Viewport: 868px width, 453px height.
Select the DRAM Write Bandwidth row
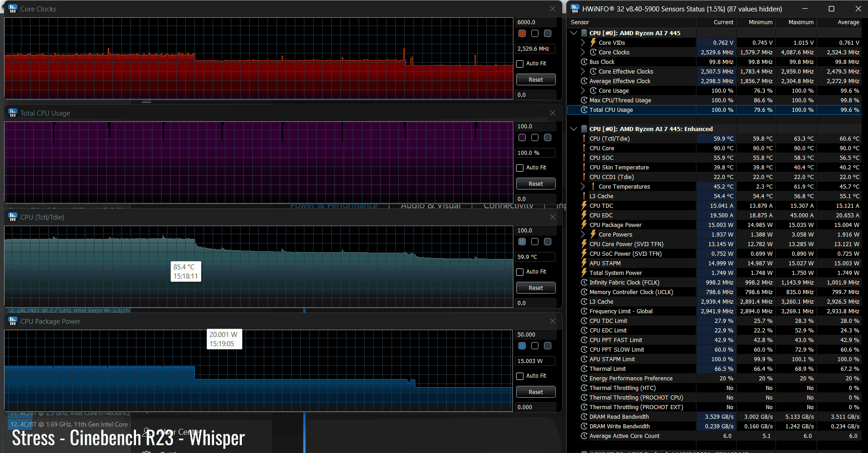click(x=715, y=426)
